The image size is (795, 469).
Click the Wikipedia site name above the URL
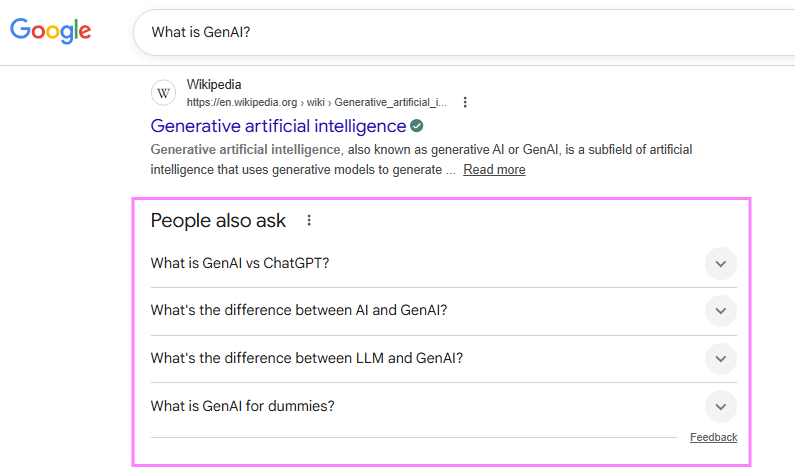coord(214,85)
